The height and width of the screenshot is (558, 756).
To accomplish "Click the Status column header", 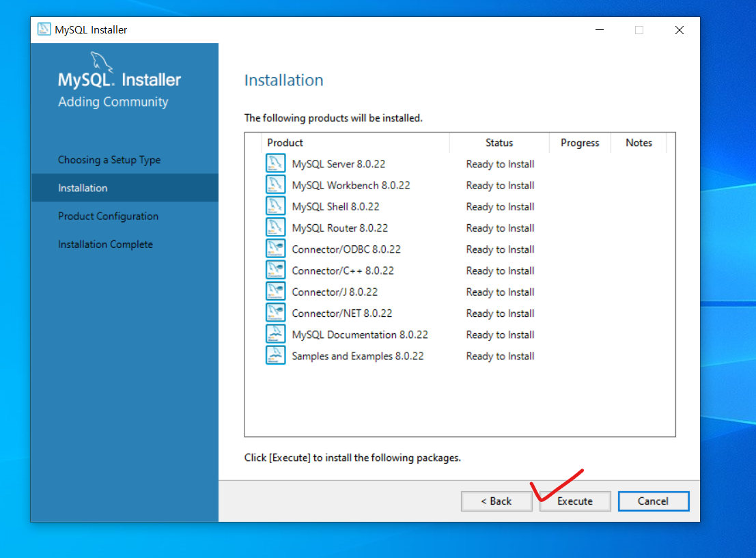I will coord(499,143).
